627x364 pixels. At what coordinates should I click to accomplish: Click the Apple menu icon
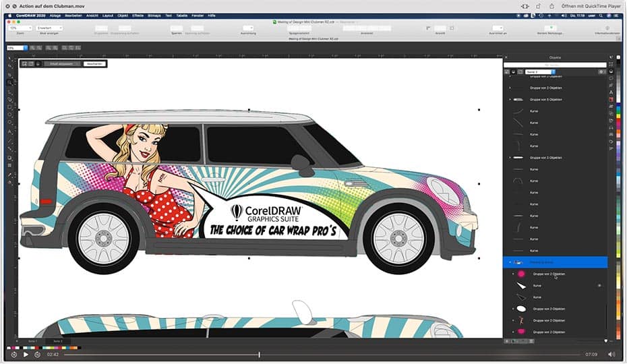pyautogui.click(x=10, y=16)
